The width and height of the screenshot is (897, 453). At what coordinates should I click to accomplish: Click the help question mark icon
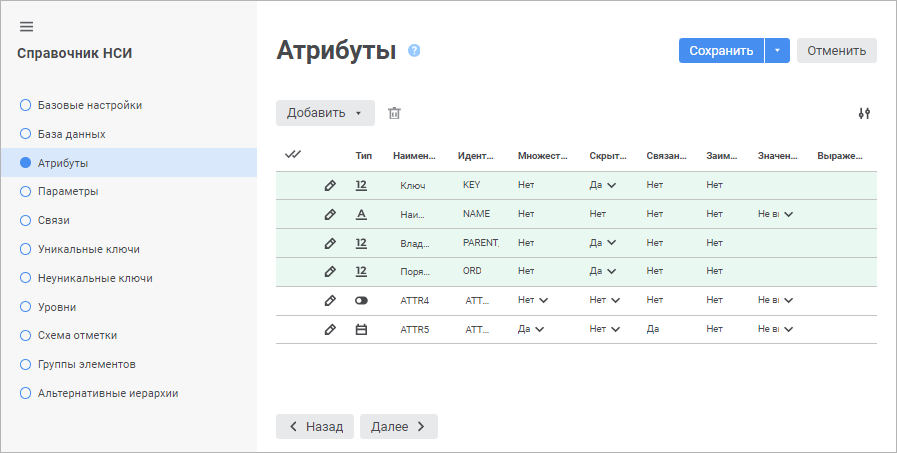pyautogui.click(x=414, y=51)
